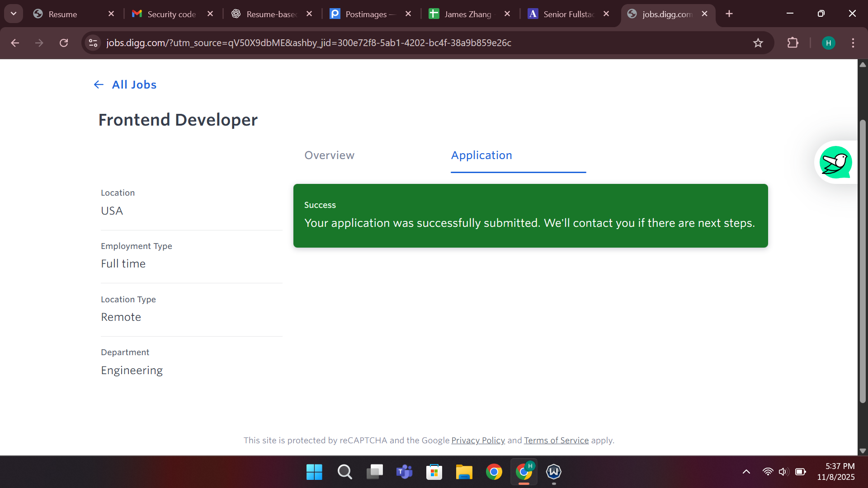Bookmark this page with the star icon

(x=758, y=43)
